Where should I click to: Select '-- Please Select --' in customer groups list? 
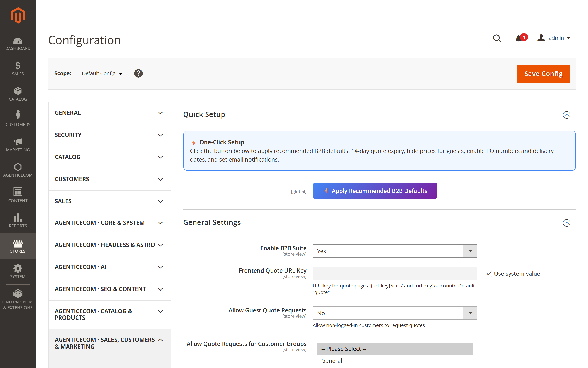tap(395, 349)
